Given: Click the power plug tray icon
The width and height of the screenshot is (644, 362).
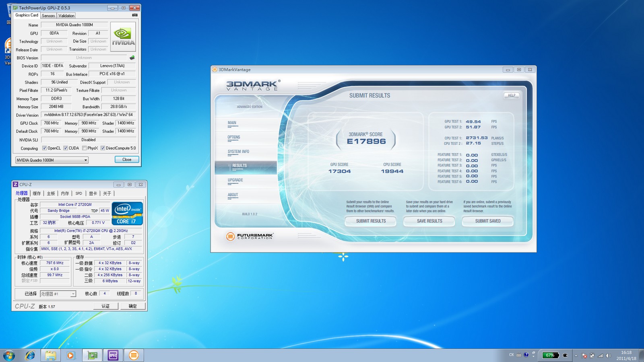Looking at the screenshot, I should coord(592,356).
